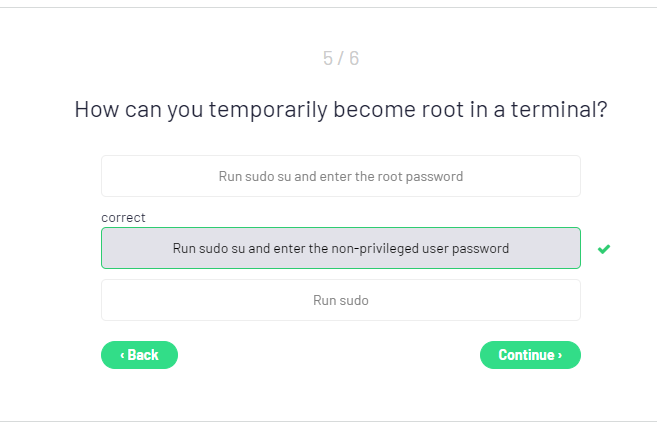Choose the 'Run sudo' answer option

click(x=340, y=300)
